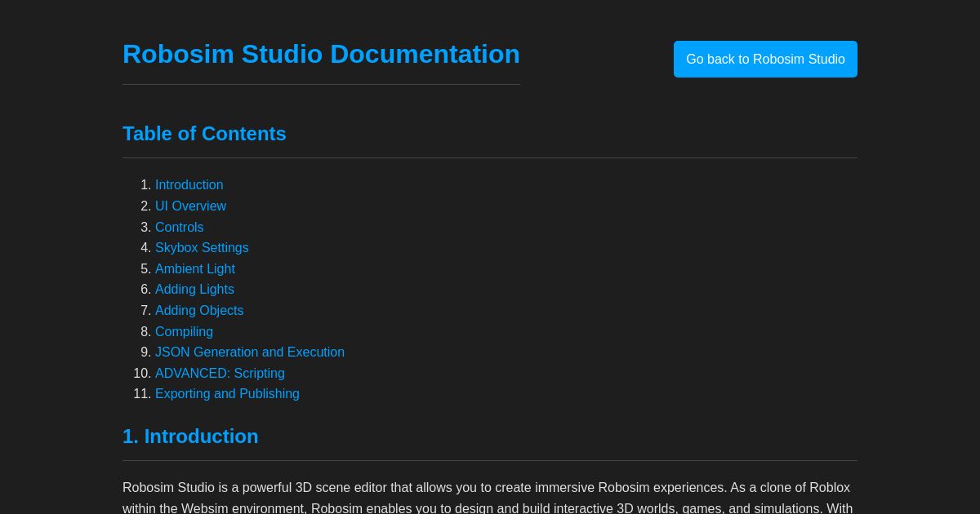Image resolution: width=980 pixels, height=514 pixels.
Task: Open the Adding Objects link
Action: pyautogui.click(x=199, y=310)
